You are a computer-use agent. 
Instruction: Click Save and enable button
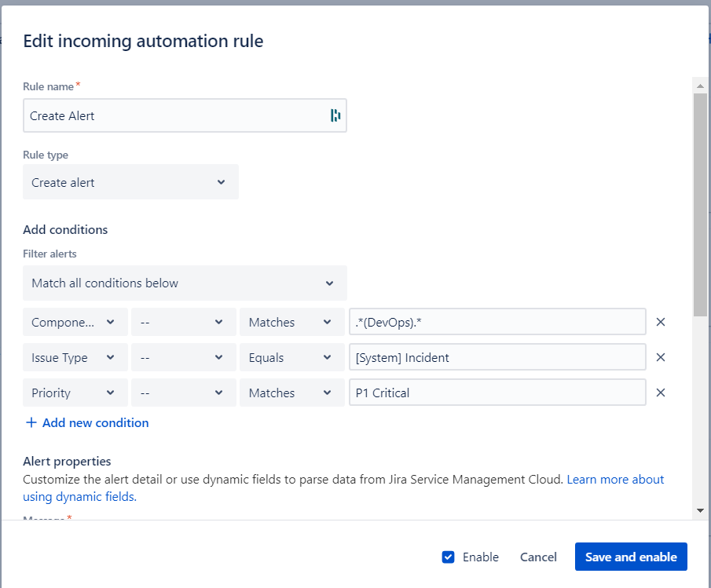click(631, 557)
